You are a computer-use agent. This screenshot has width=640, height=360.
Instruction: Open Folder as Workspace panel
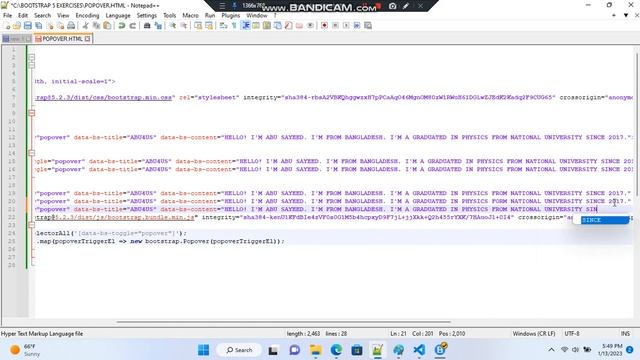point(299,26)
